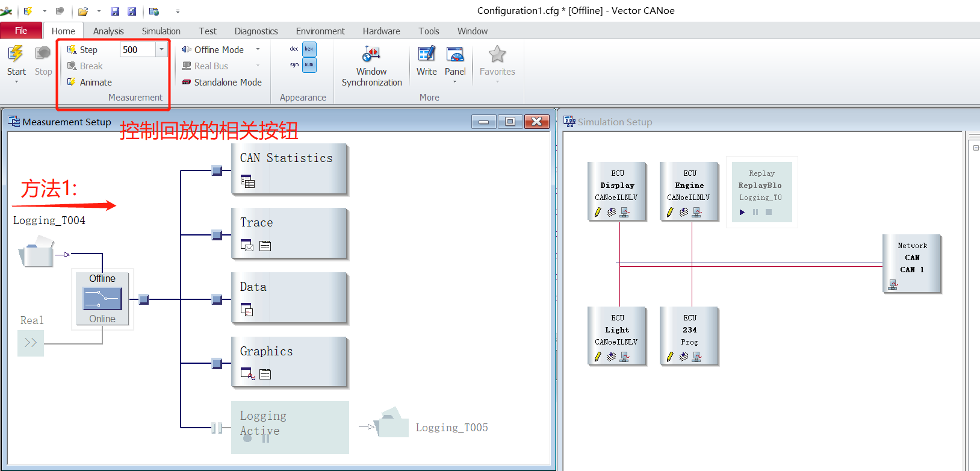Open the step value 500 dropdown
The height and width of the screenshot is (471, 980).
[x=161, y=49]
